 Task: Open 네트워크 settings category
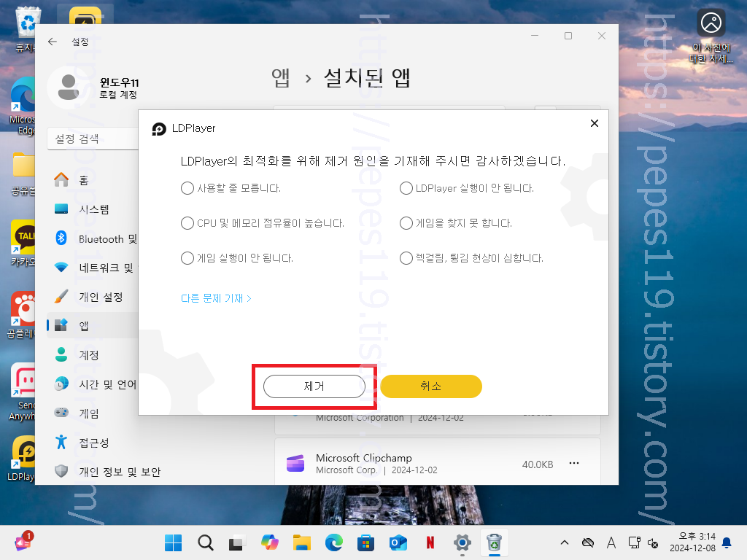pyautogui.click(x=93, y=268)
